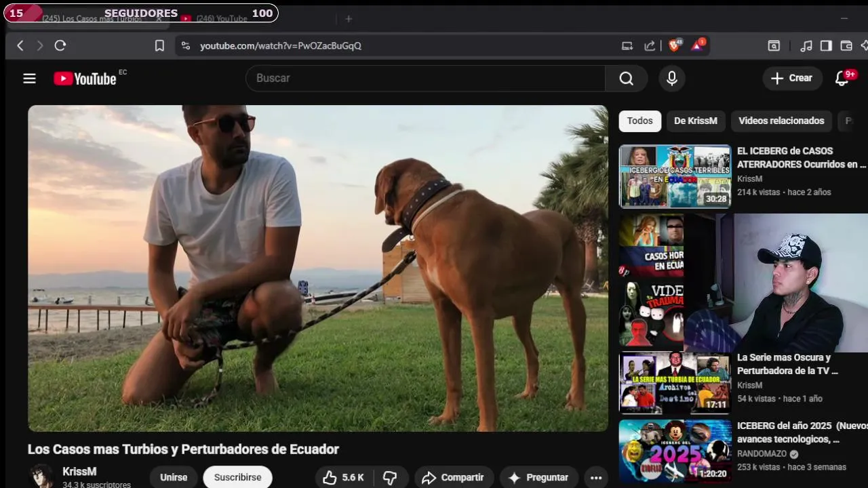868x488 pixels.
Task: Go back with the browser back arrow
Action: click(20, 45)
